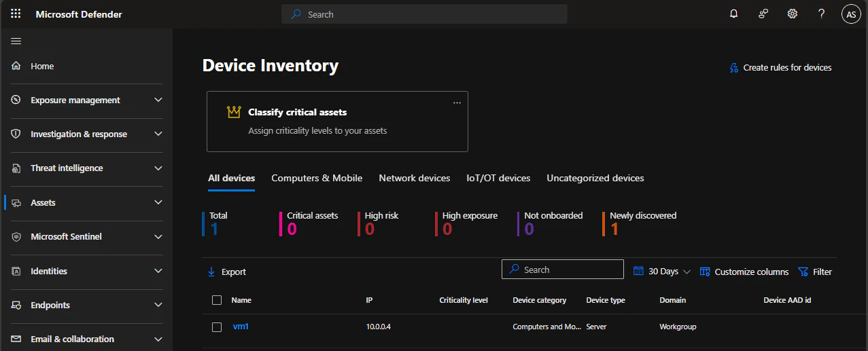Sort by the Device AAD id column header
Image resolution: width=868 pixels, height=351 pixels.
pos(787,300)
